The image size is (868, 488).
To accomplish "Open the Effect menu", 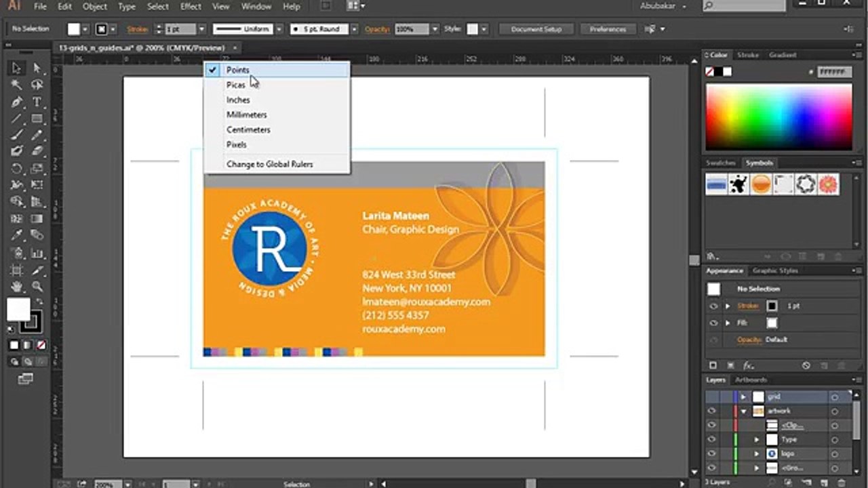I will (191, 6).
